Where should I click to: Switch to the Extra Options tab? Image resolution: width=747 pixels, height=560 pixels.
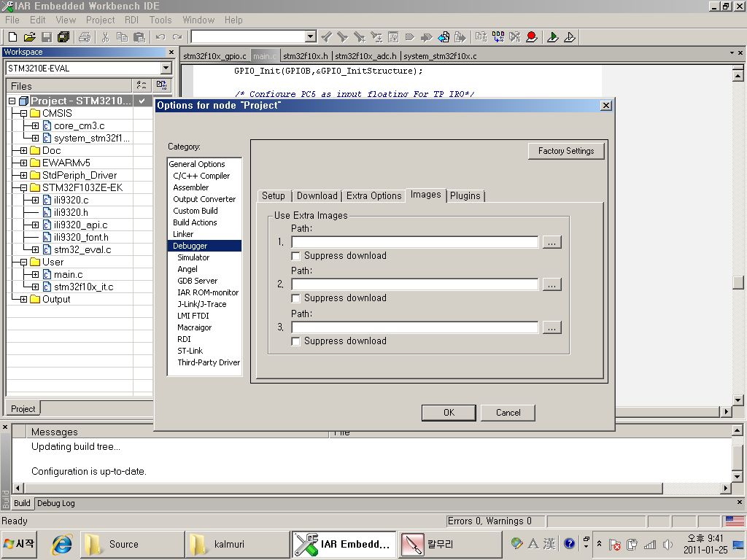pyautogui.click(x=374, y=195)
